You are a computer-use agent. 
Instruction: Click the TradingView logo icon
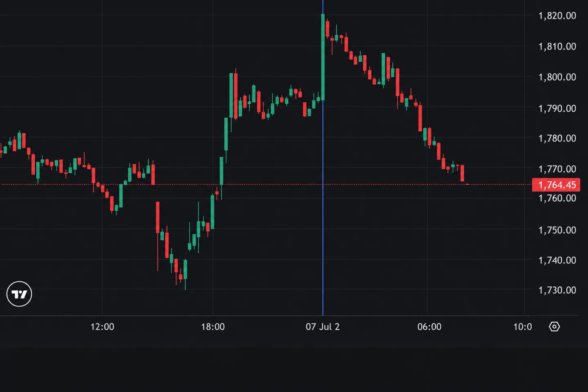(x=19, y=294)
